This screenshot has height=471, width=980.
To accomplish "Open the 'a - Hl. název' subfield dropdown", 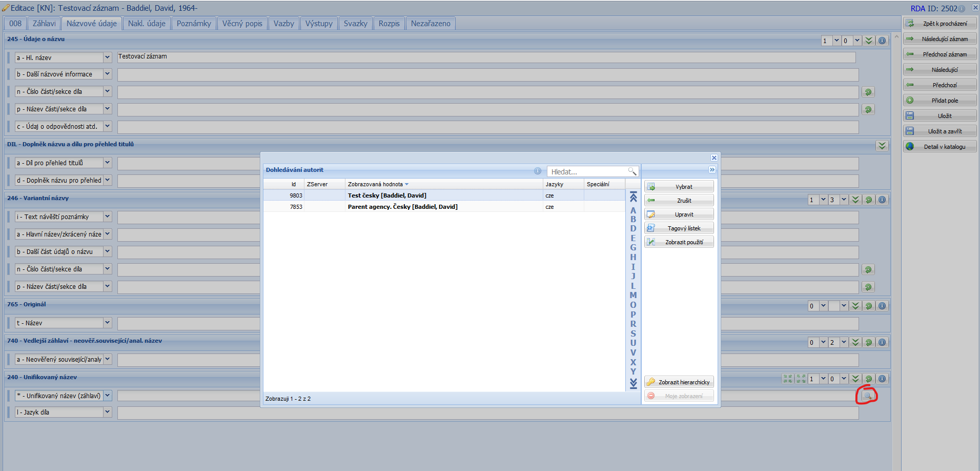I will (107, 57).
